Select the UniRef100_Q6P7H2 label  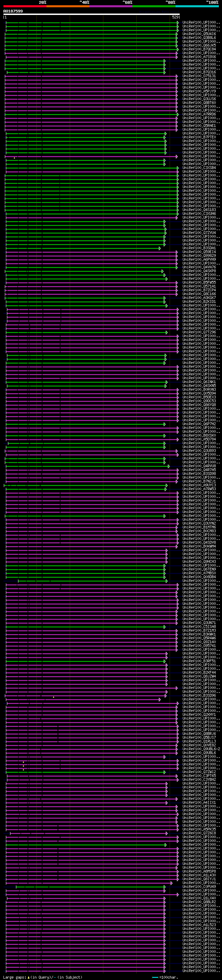199,424
